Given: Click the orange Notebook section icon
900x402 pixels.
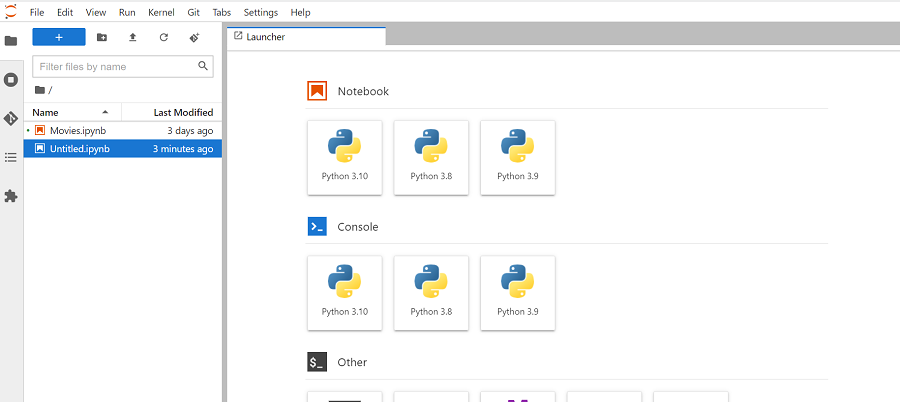Looking at the screenshot, I should click(317, 91).
